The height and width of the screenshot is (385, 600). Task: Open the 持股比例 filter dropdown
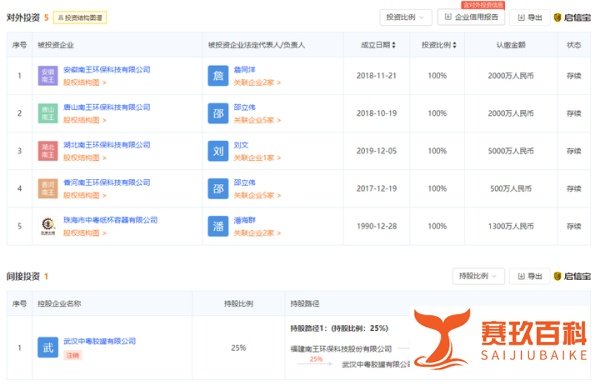tap(478, 276)
